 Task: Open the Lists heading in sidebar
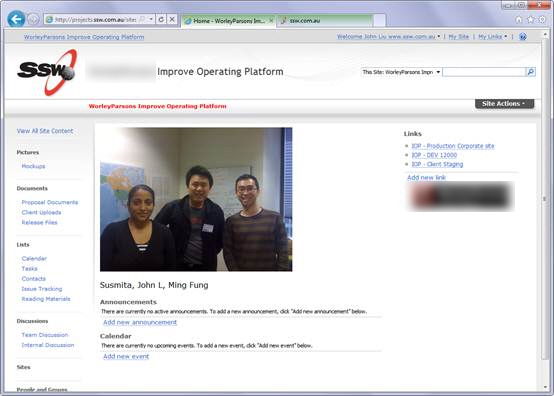pyautogui.click(x=23, y=244)
